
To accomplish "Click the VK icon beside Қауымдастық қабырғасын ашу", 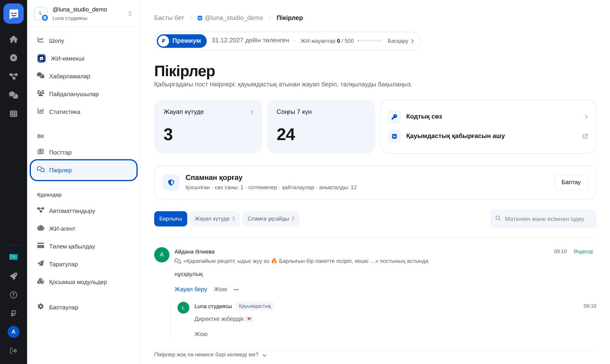I will [x=394, y=136].
